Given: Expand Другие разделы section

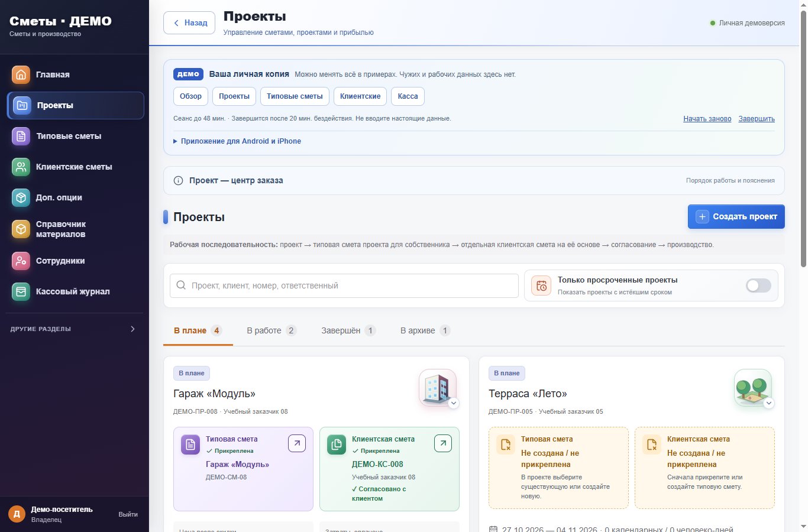Looking at the screenshot, I should pyautogui.click(x=75, y=329).
